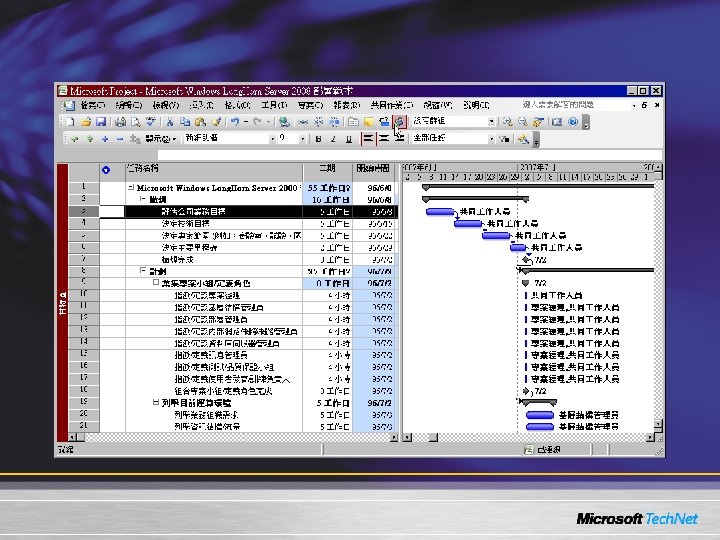This screenshot has width=720, height=540.
Task: Open the 顯示 Show outline dropdown
Action: pyautogui.click(x=161, y=138)
